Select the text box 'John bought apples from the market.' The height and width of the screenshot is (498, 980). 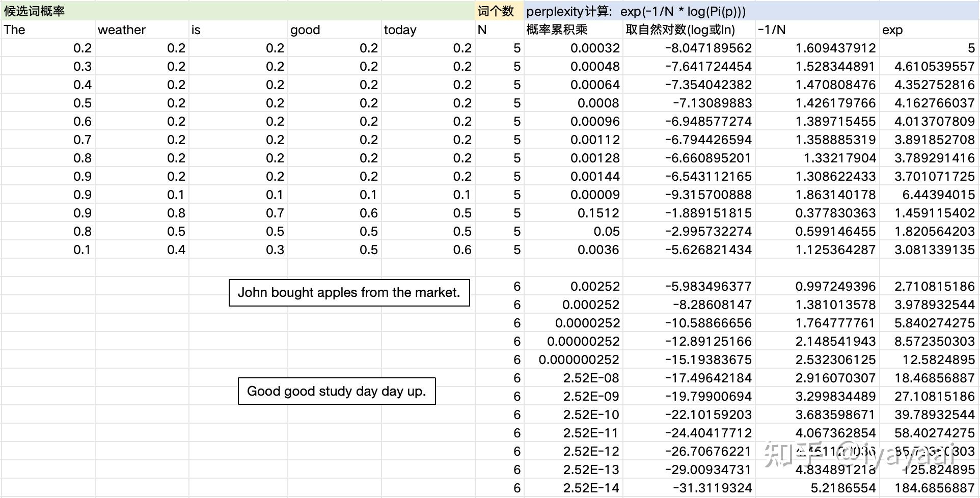[x=349, y=292]
